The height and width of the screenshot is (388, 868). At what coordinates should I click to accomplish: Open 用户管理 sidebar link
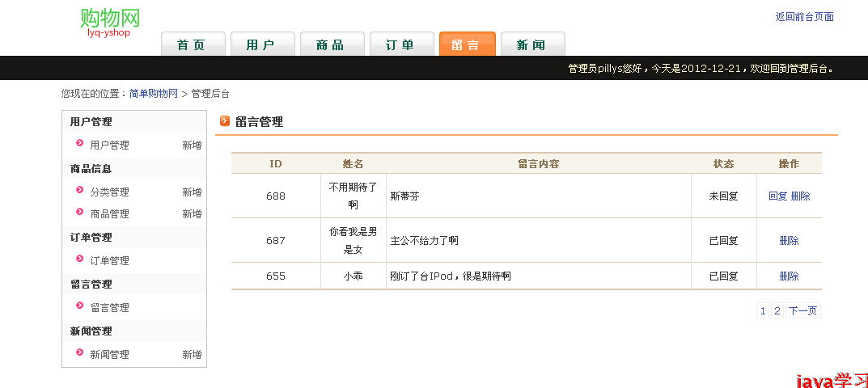click(109, 145)
